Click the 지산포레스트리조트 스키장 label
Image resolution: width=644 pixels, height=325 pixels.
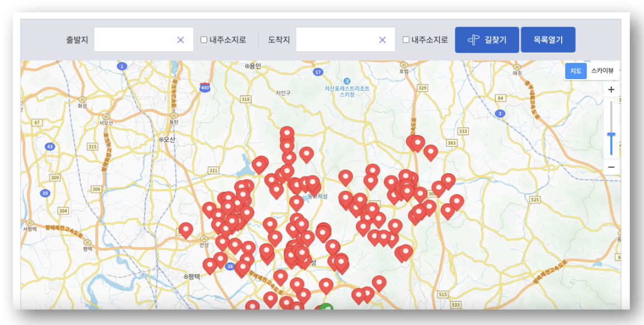coord(347,91)
